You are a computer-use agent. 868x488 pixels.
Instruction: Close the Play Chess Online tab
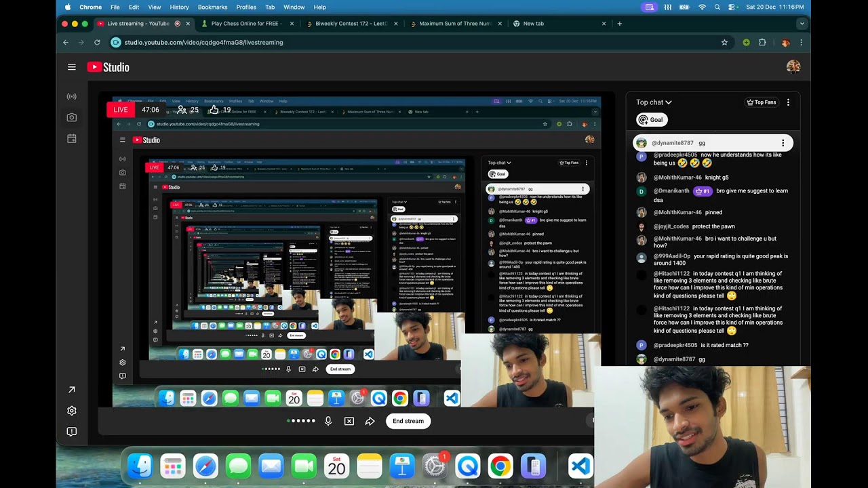point(292,24)
